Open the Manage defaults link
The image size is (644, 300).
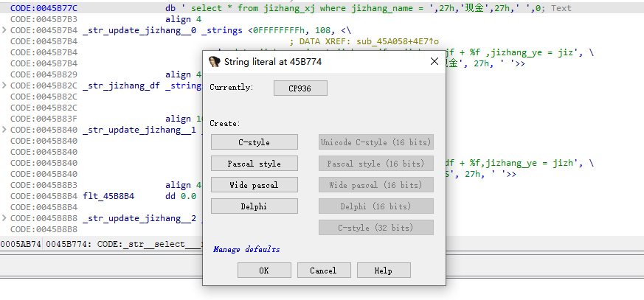[246, 250]
